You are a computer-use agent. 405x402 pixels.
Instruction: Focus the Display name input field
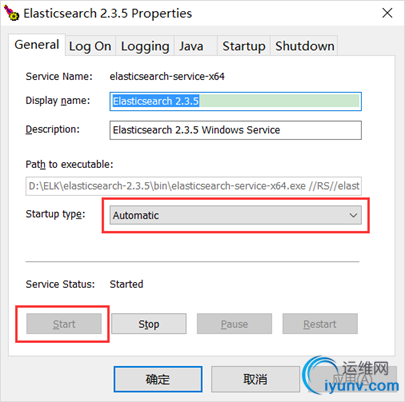235,101
